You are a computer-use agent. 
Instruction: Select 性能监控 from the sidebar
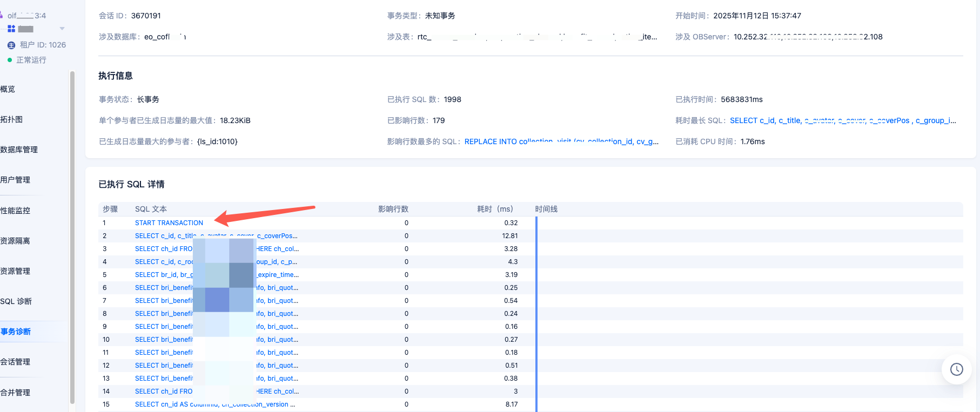pyautogui.click(x=16, y=211)
